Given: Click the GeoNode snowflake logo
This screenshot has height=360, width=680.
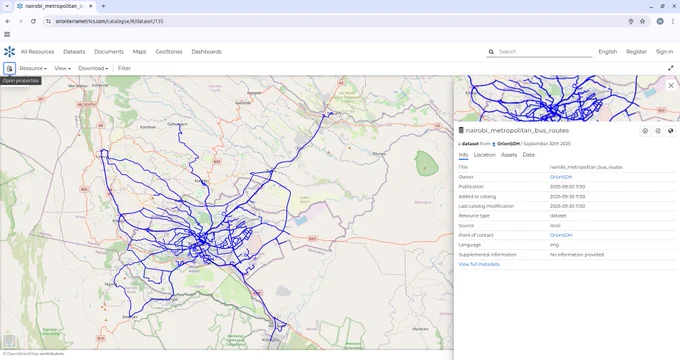Looking at the screenshot, I should (9, 52).
